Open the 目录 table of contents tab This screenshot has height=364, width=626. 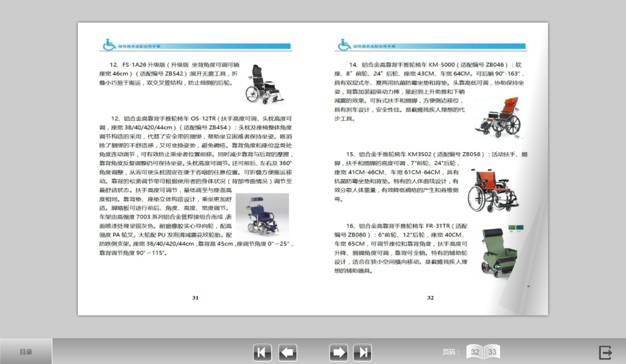pyautogui.click(x=26, y=351)
